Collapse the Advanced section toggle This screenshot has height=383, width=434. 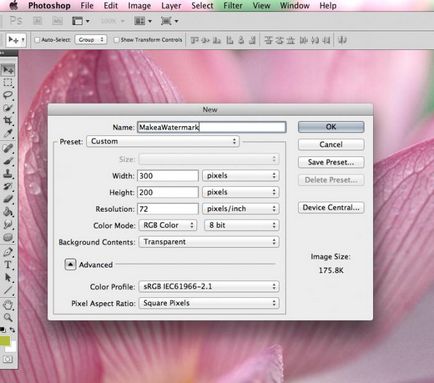pyautogui.click(x=70, y=265)
